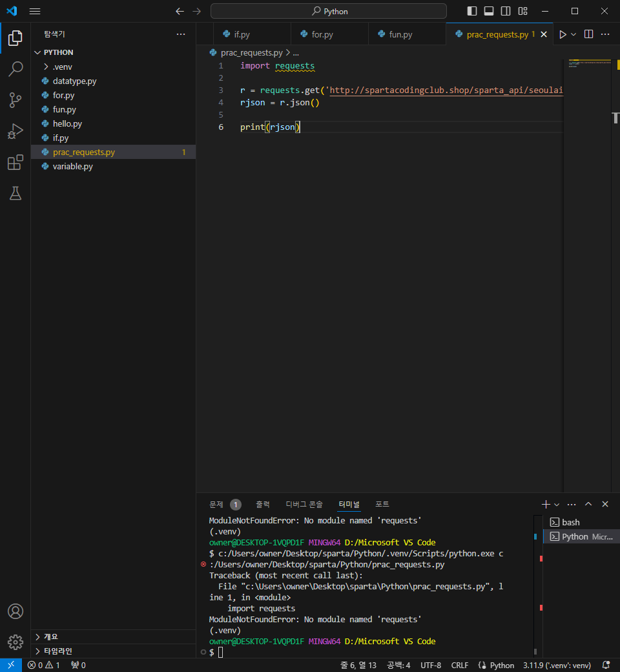Split the editor to the right
This screenshot has width=620, height=672.
click(x=589, y=34)
